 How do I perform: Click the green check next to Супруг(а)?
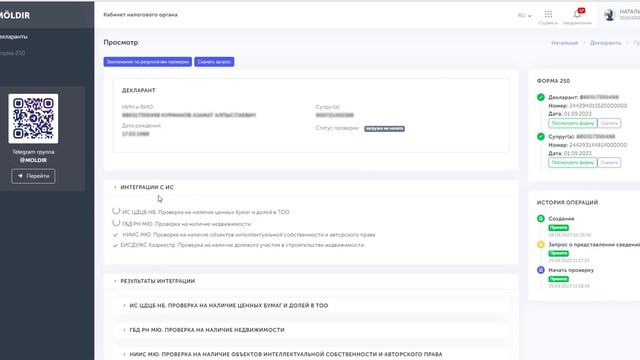[x=541, y=136]
